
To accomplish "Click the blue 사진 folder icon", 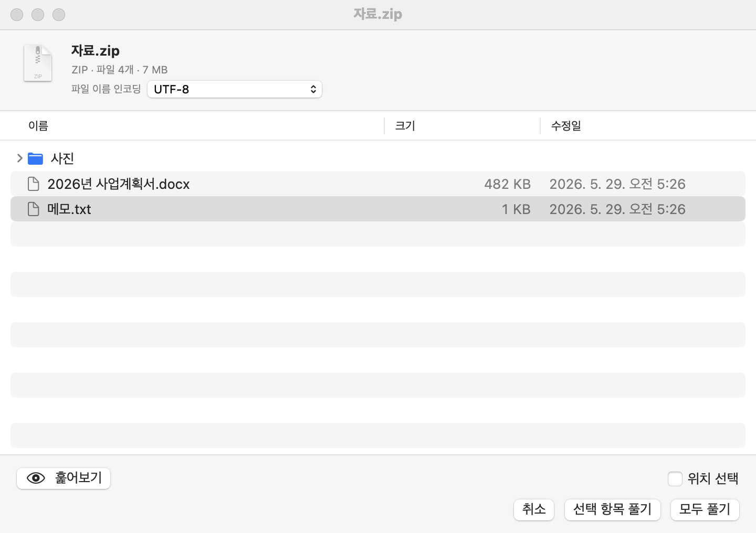I will pyautogui.click(x=35, y=158).
